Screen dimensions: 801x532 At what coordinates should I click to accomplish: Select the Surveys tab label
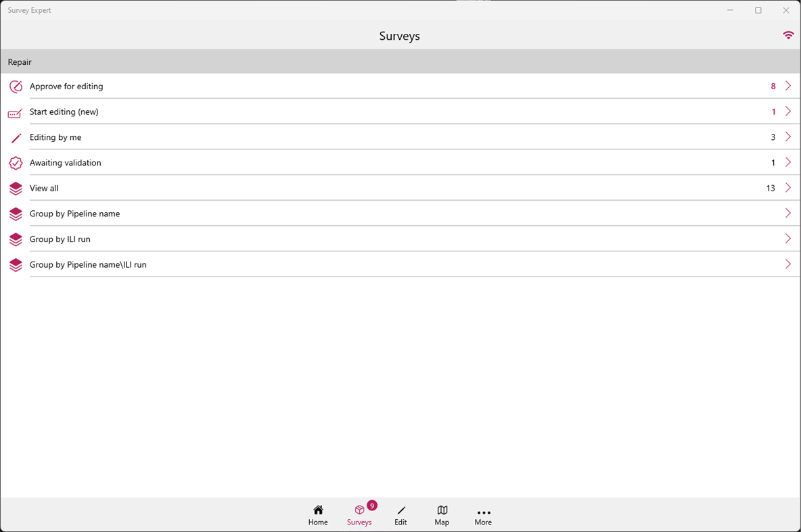359,523
